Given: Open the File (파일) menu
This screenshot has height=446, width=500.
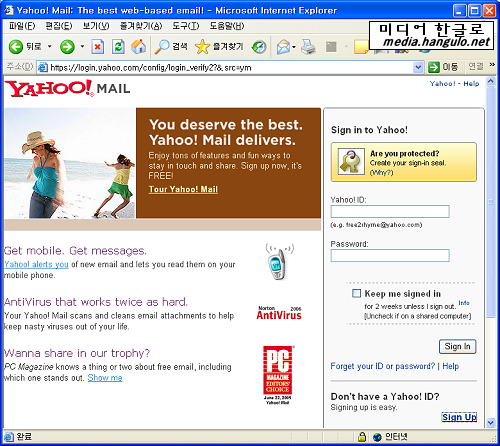Looking at the screenshot, I should click(22, 26).
